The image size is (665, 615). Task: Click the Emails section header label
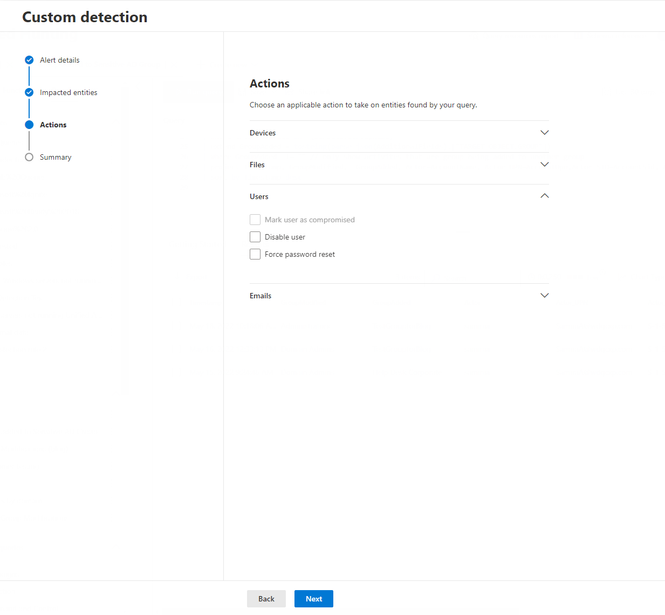(260, 296)
